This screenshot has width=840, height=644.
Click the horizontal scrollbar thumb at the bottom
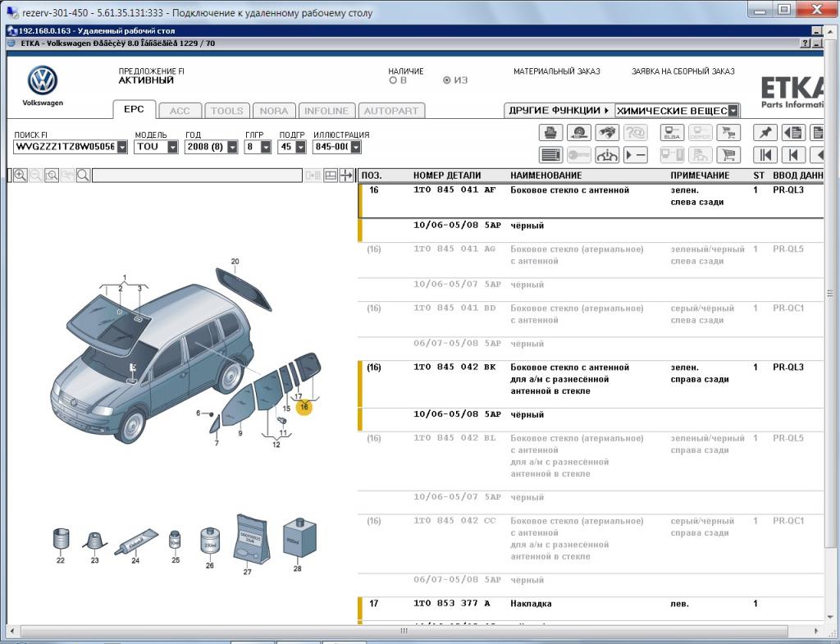[x=405, y=631]
